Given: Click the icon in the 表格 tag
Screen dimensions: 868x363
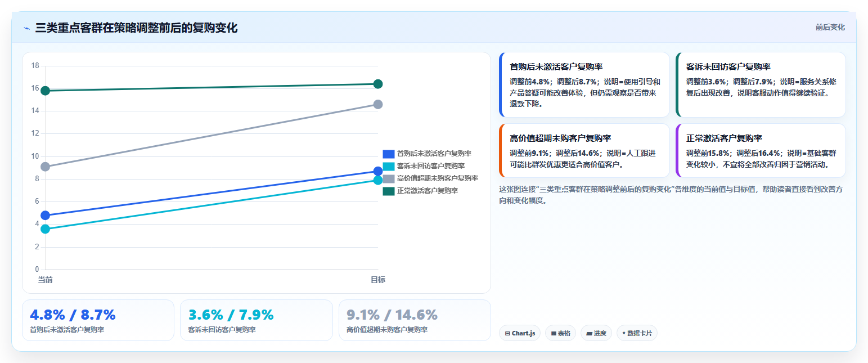Looking at the screenshot, I should pyautogui.click(x=554, y=334).
